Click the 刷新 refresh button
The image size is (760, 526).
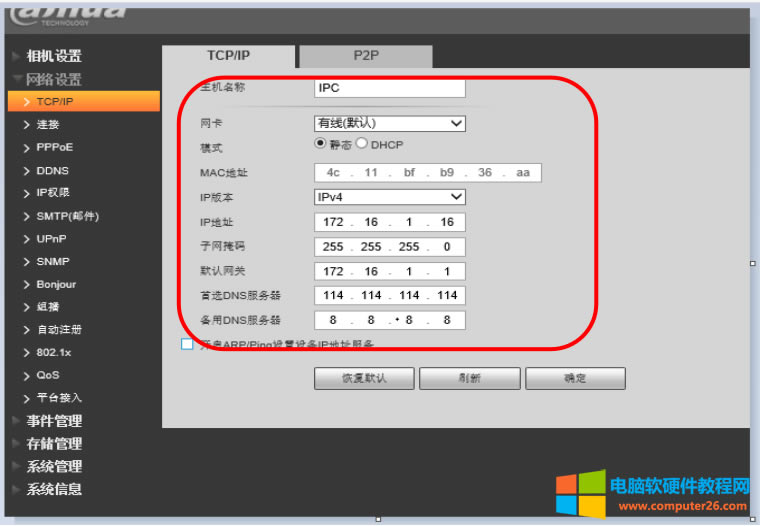[x=469, y=379]
